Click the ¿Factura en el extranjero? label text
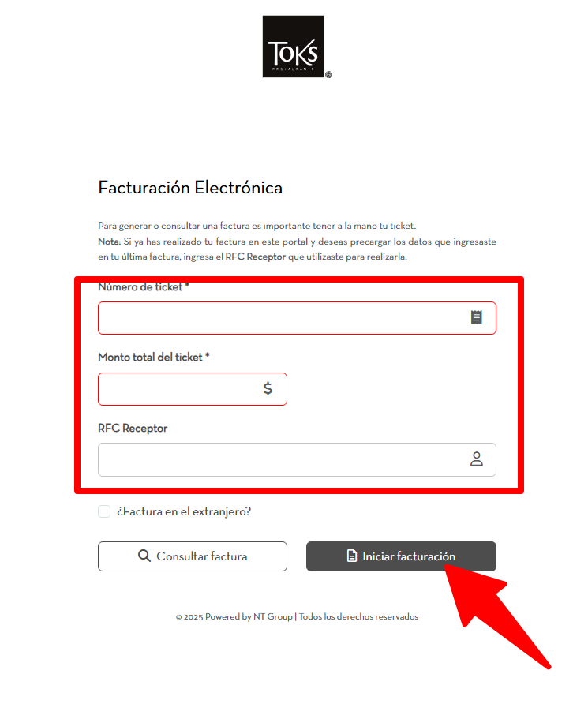 point(184,511)
